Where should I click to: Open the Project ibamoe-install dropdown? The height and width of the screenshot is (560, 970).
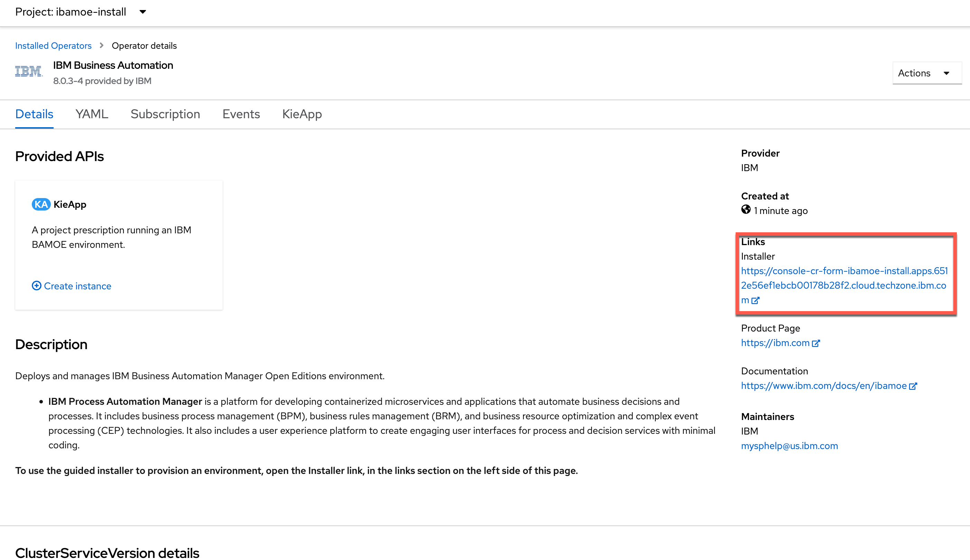click(x=81, y=12)
